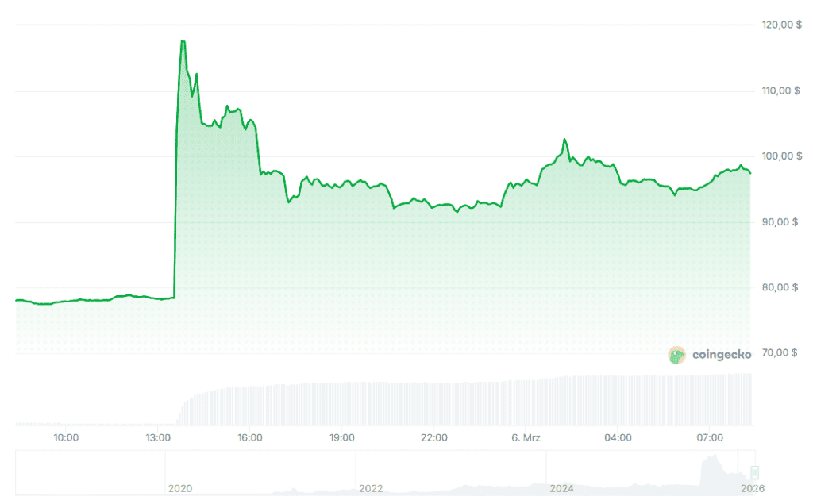This screenshot has height=504, width=813.
Task: Grab the navigator range handle near 2026
Action: tap(755, 472)
